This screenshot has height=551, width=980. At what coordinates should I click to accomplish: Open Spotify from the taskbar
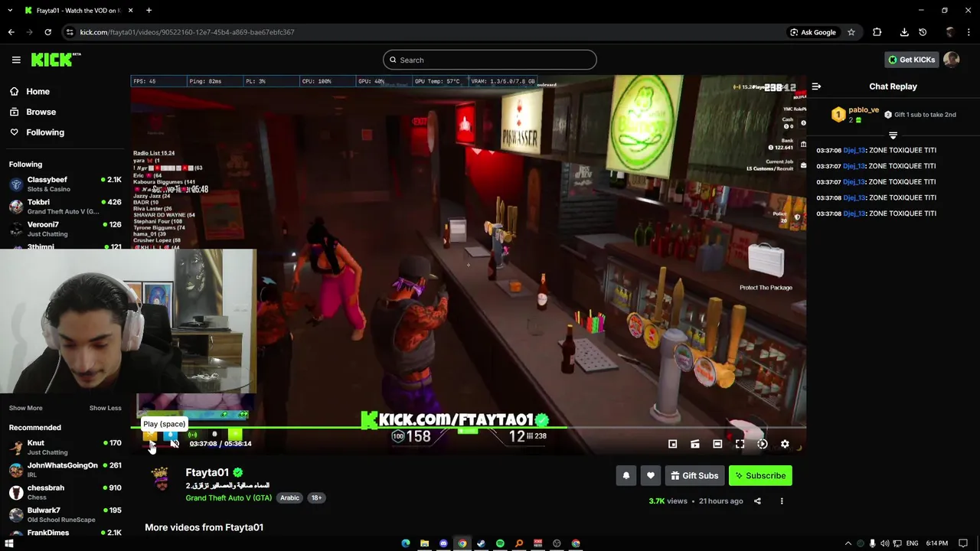[x=500, y=543]
